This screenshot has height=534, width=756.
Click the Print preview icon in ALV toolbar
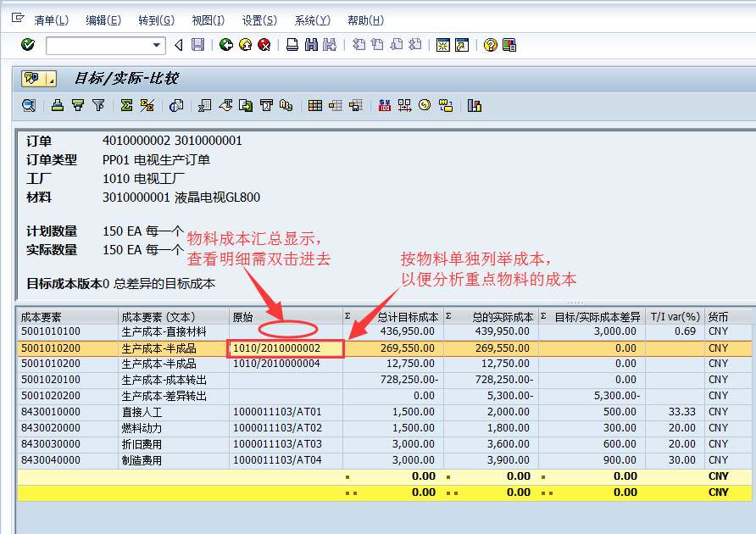pyautogui.click(x=176, y=105)
